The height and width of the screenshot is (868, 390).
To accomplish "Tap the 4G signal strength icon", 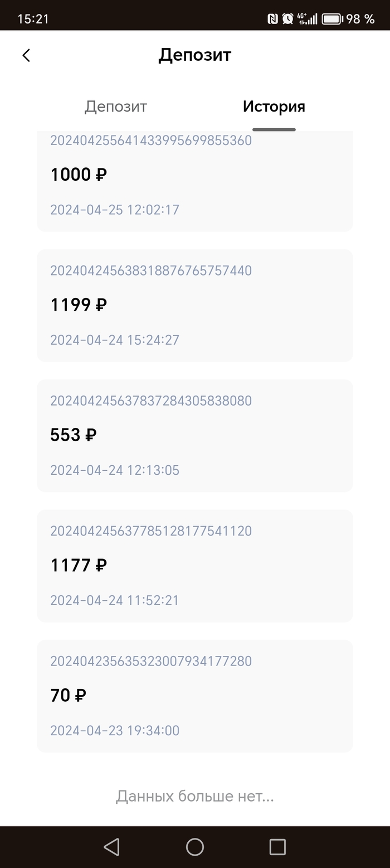I will click(307, 19).
